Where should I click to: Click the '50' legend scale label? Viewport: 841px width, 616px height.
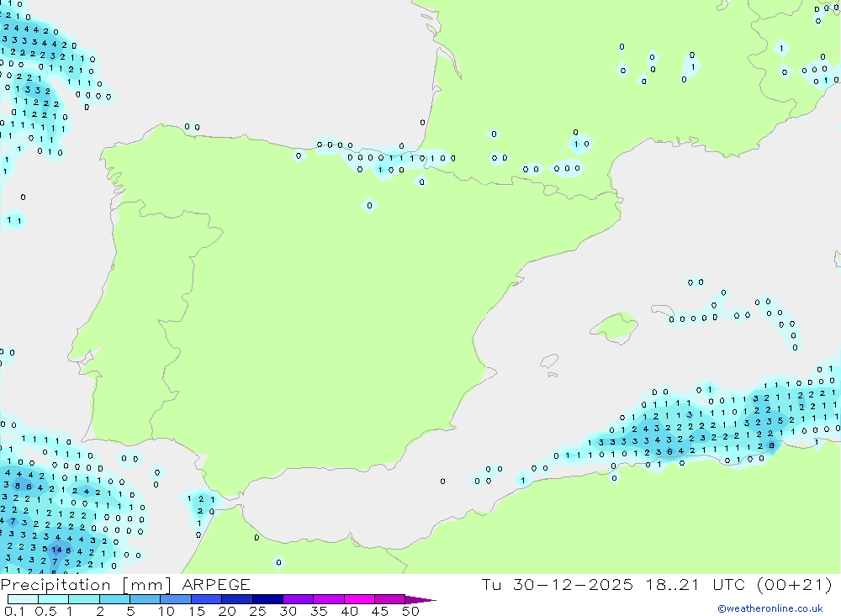[411, 611]
